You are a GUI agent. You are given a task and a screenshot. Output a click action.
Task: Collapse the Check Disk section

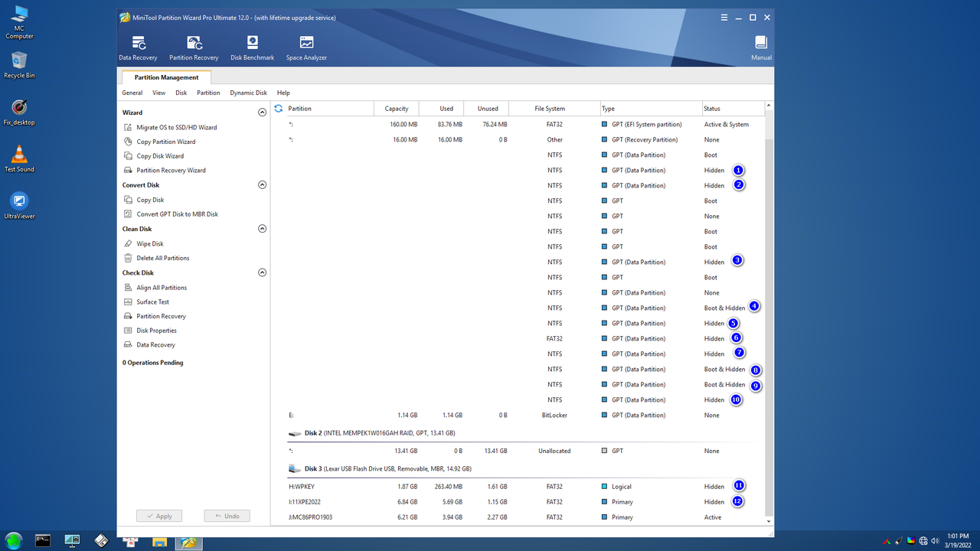pos(262,272)
